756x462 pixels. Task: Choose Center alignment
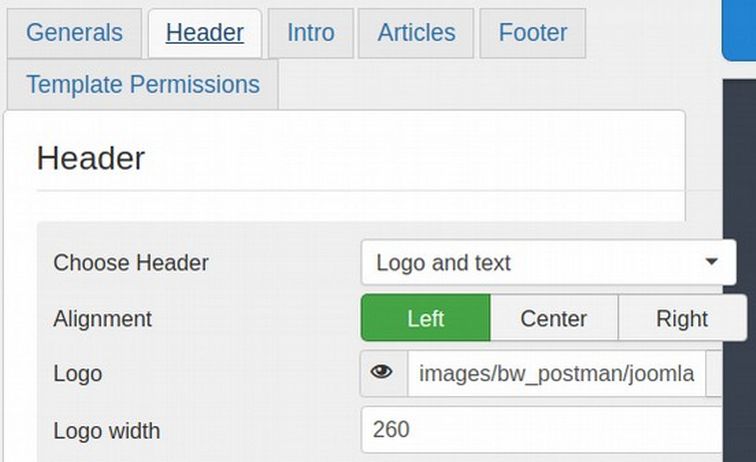[553, 319]
